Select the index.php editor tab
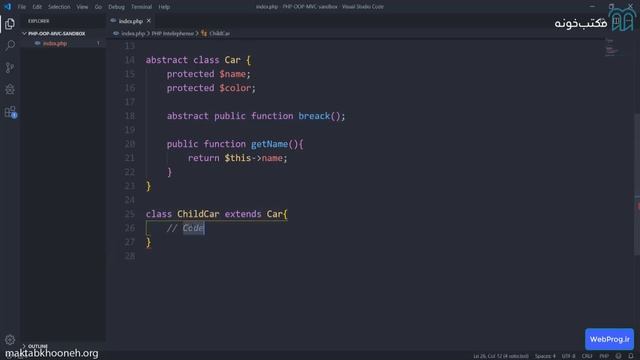 130,21
